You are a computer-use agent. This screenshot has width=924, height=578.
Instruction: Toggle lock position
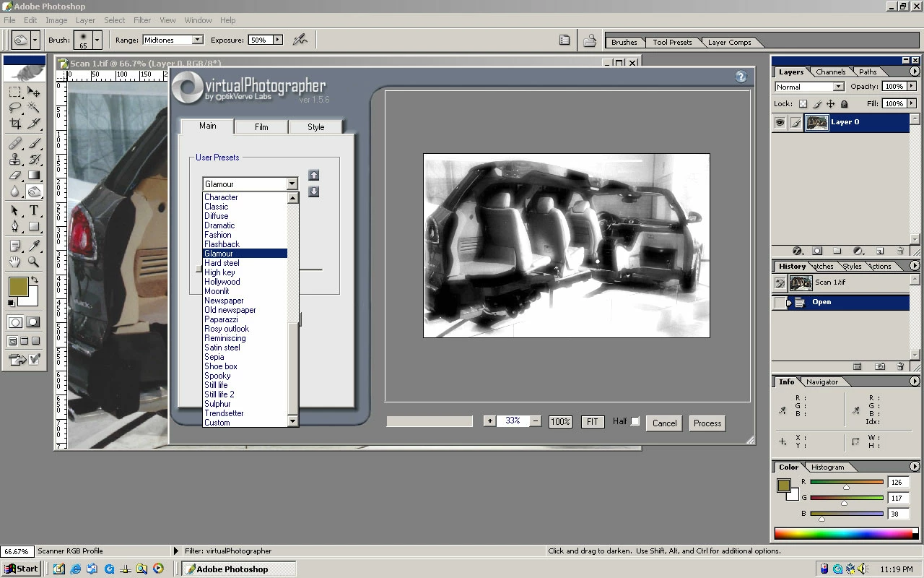click(830, 104)
